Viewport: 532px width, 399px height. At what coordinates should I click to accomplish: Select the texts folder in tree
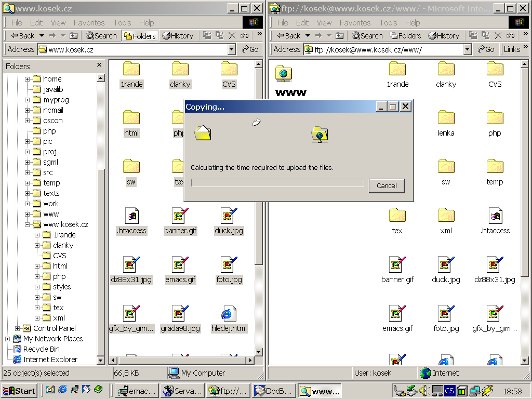coord(51,193)
